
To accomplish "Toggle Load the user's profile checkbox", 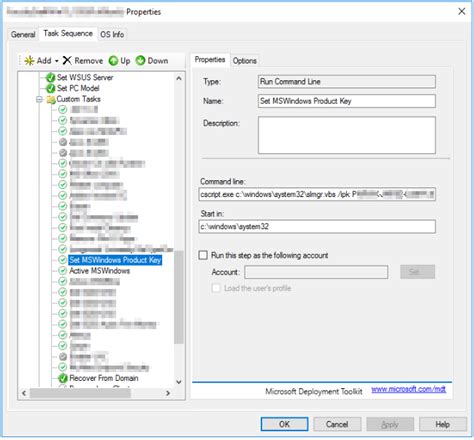I will point(216,288).
